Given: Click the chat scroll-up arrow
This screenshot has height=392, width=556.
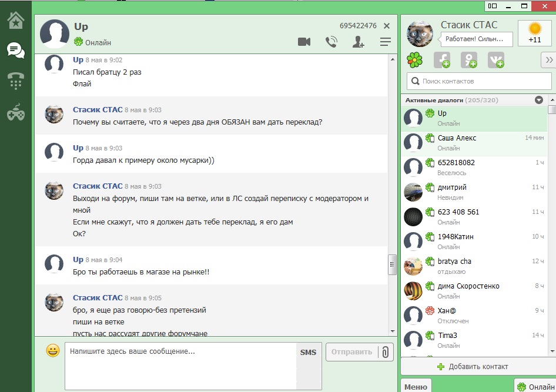Looking at the screenshot, I should 392,59.
